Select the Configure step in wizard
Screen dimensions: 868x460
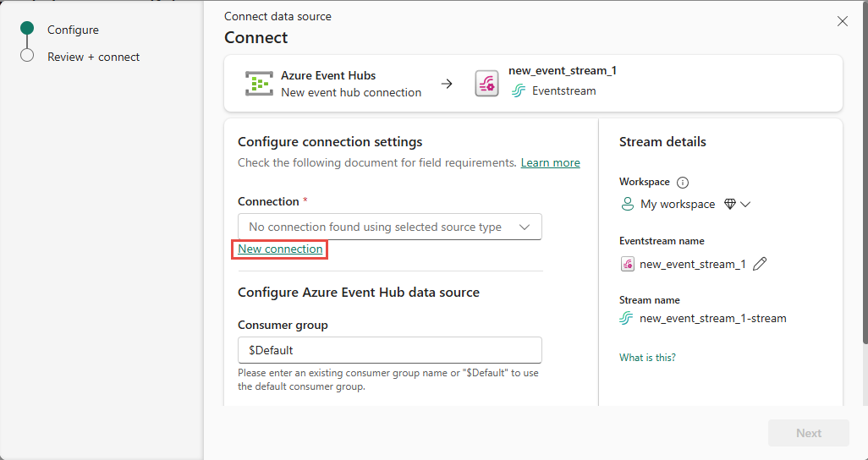coord(73,30)
